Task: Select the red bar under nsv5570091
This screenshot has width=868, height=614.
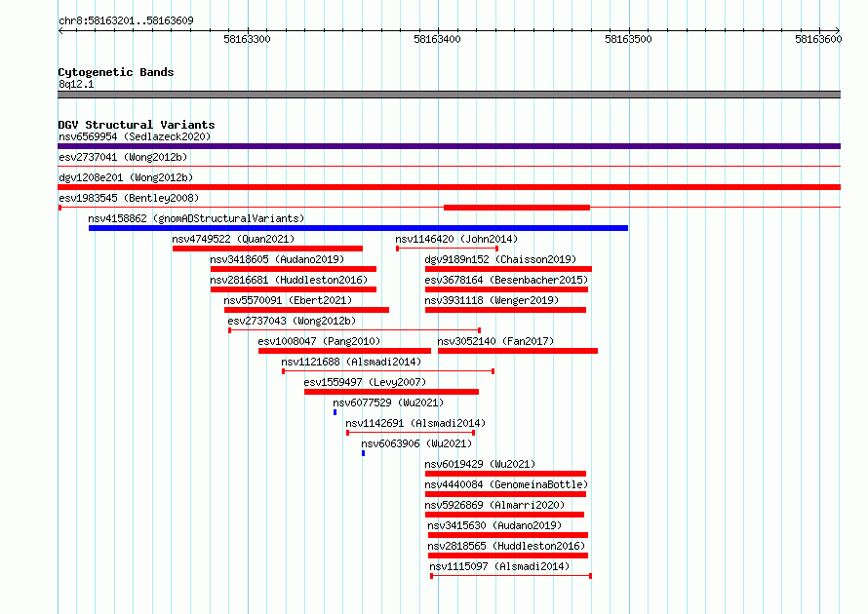Action: (306, 310)
